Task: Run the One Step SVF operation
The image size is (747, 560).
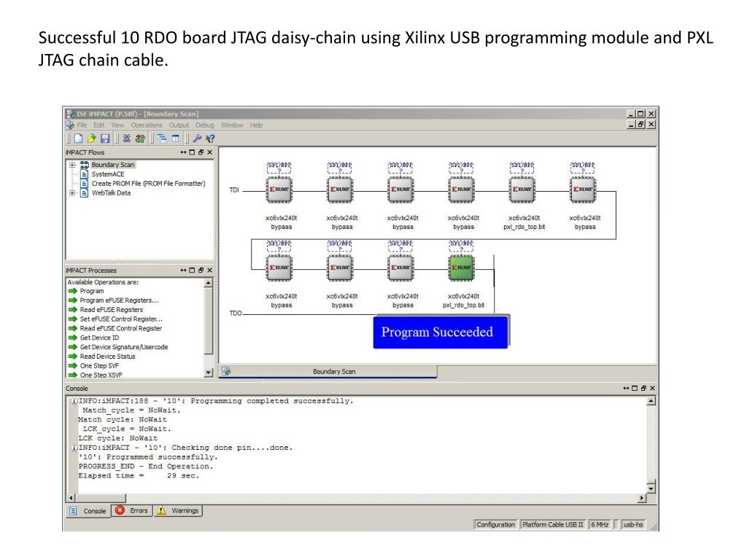Action: point(99,366)
